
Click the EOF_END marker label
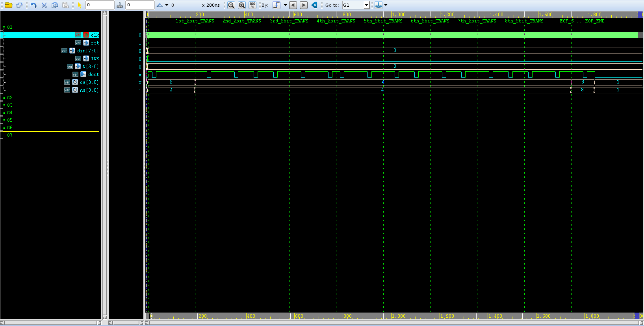coord(595,21)
